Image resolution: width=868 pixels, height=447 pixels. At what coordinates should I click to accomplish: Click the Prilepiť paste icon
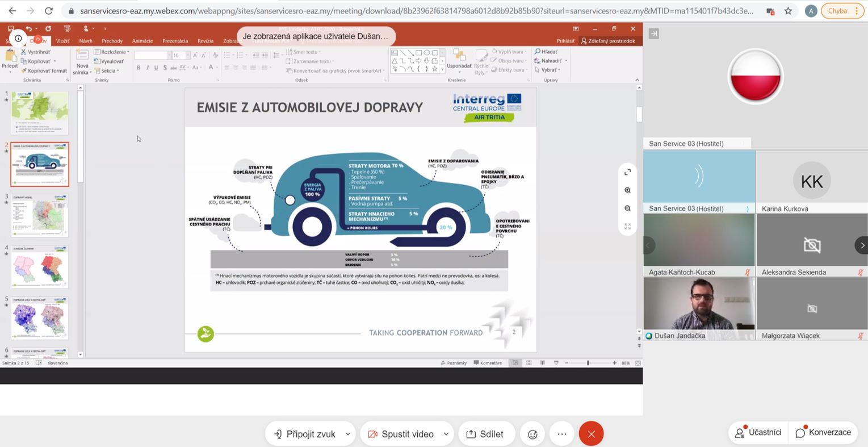pyautogui.click(x=10, y=56)
